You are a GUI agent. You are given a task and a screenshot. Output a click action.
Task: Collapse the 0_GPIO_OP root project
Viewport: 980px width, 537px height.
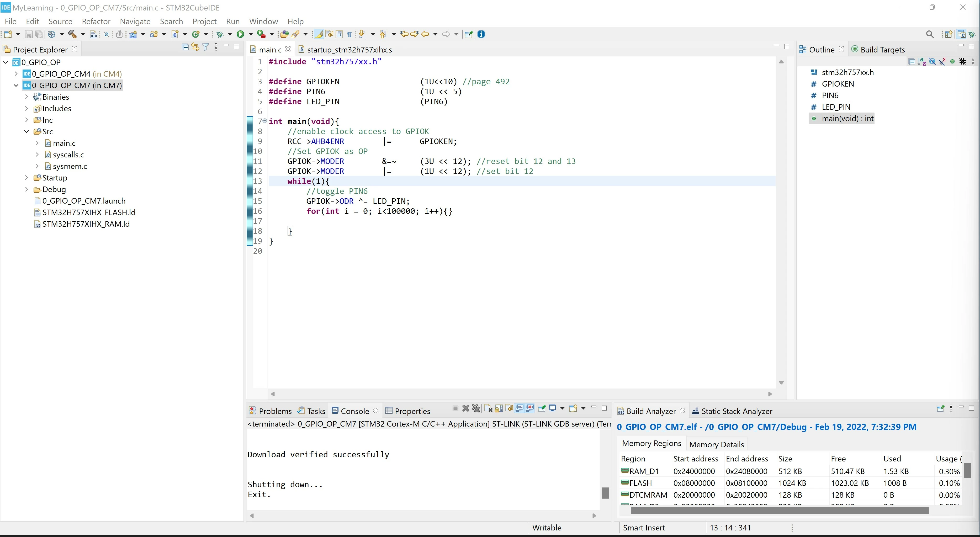[x=6, y=62]
